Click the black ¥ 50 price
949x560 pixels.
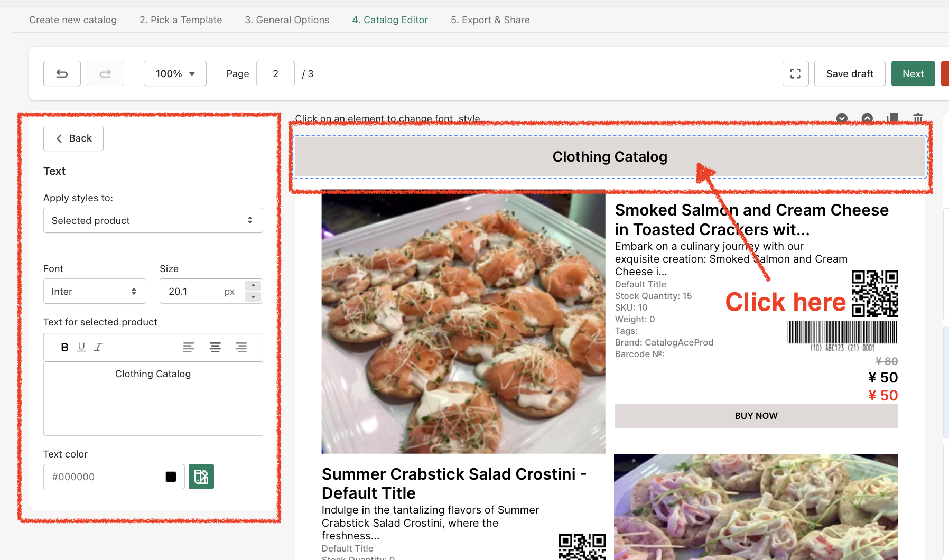[883, 377]
